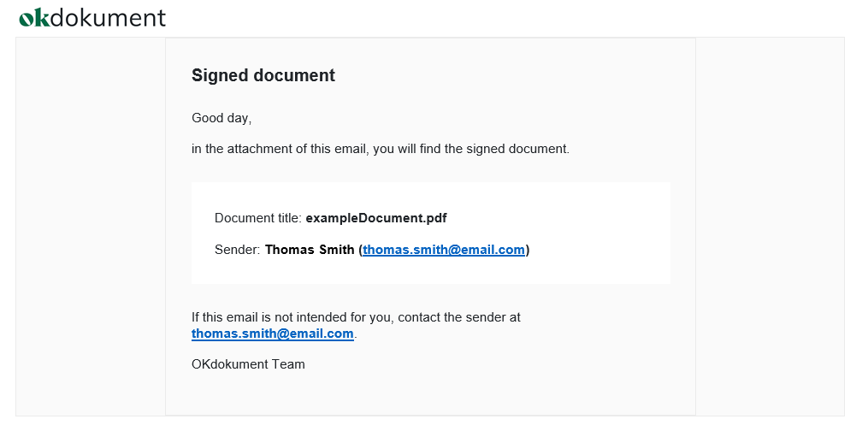Click 'contact the sender at' phrase
Screen dimensions: 868x437
pos(459,317)
